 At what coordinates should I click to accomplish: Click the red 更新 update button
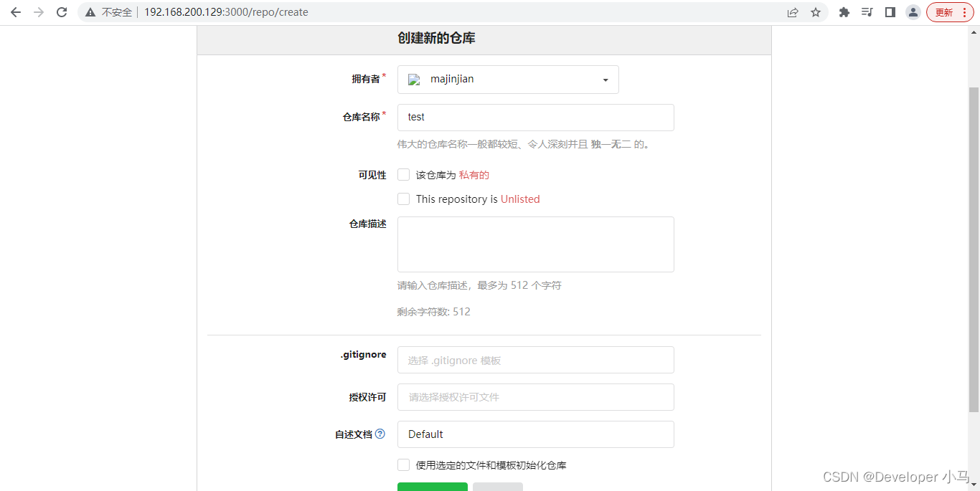coord(950,12)
